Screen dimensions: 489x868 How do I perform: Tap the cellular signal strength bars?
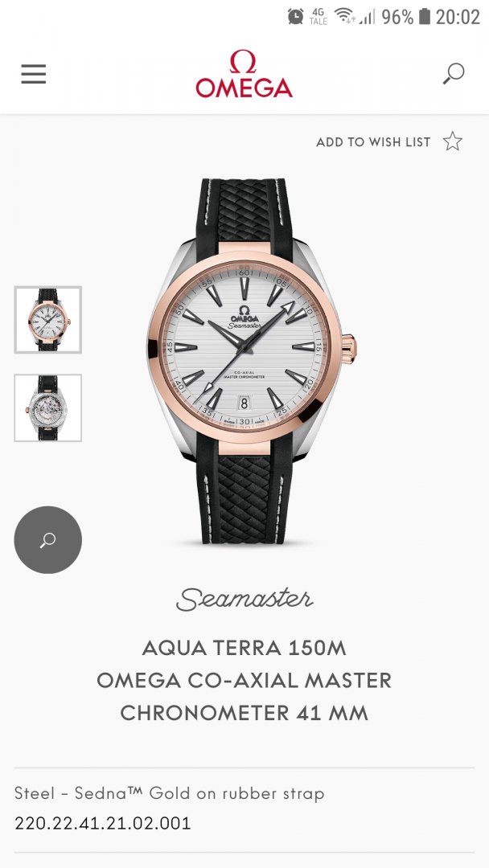368,17
